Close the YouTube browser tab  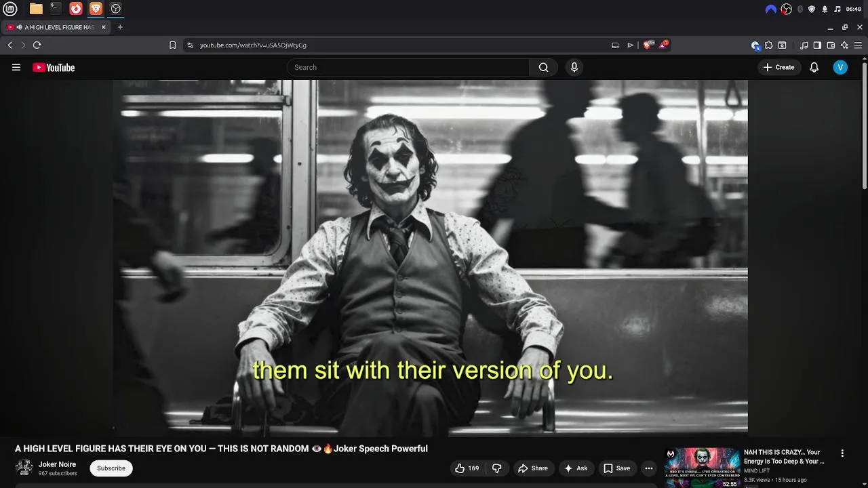tap(103, 27)
